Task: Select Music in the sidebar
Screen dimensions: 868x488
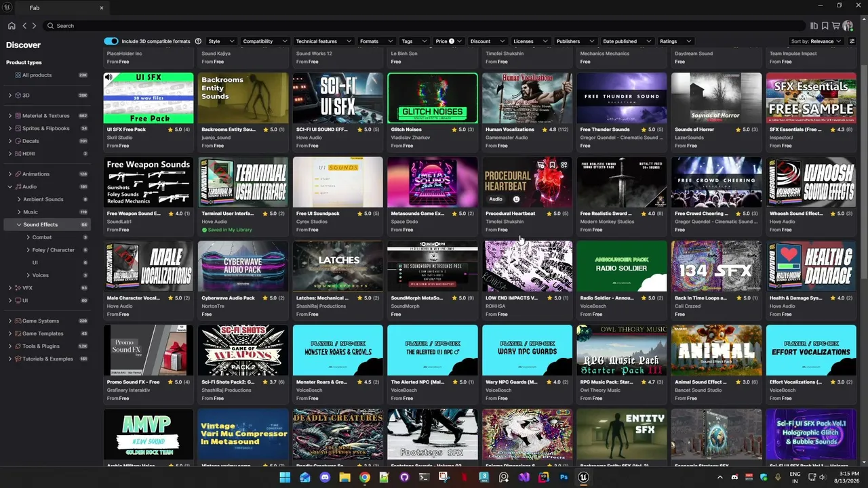Action: pyautogui.click(x=31, y=212)
